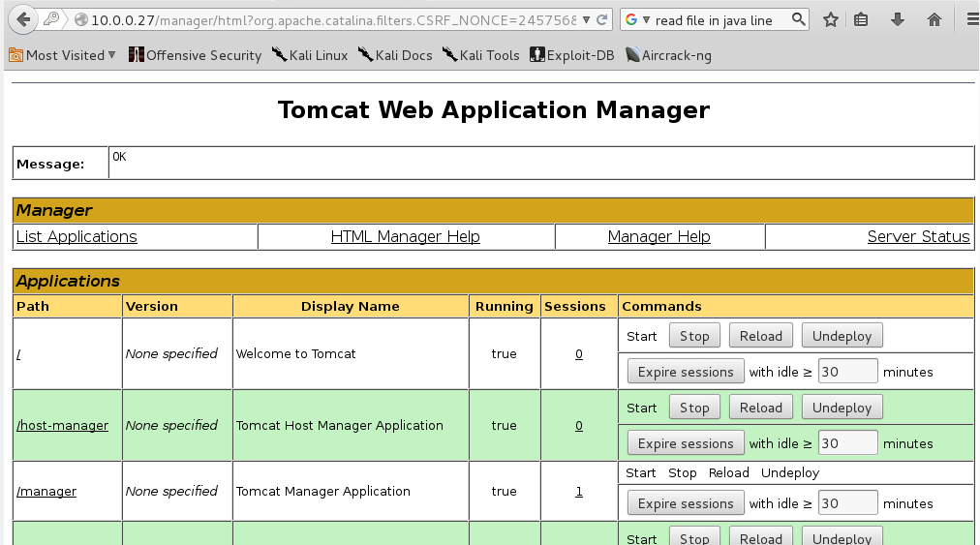Open the Kali Docs bookmark
Viewport: 980px width, 545px height.
click(x=395, y=55)
